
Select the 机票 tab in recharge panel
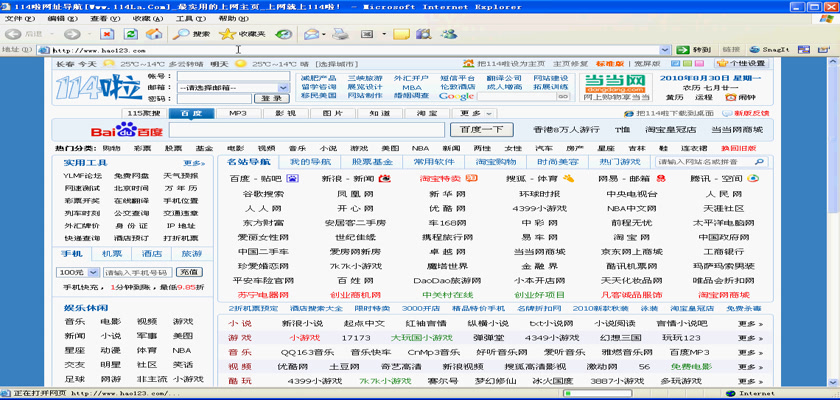(112, 254)
